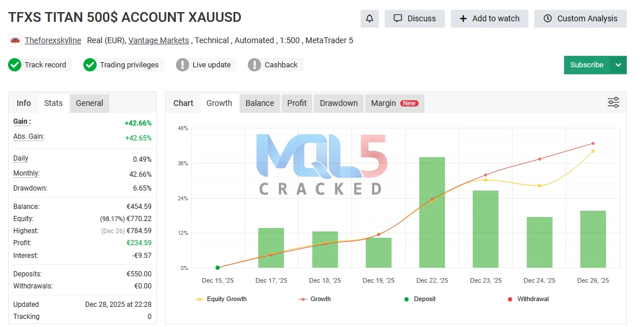Open the Margin tab marked New
The width and height of the screenshot is (644, 327).
[394, 104]
